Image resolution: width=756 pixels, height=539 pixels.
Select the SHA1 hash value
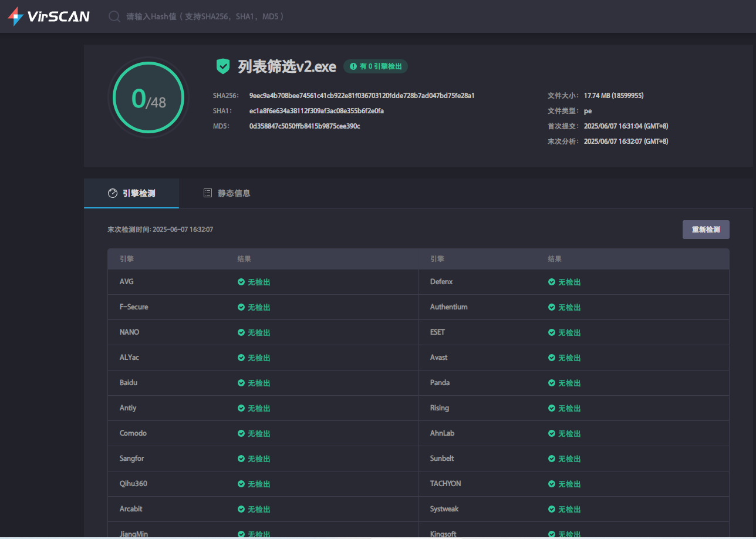click(317, 110)
